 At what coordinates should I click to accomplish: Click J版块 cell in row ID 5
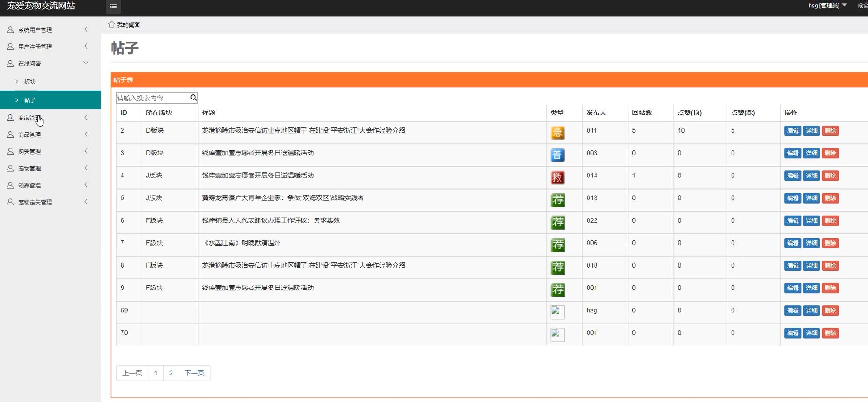click(154, 198)
